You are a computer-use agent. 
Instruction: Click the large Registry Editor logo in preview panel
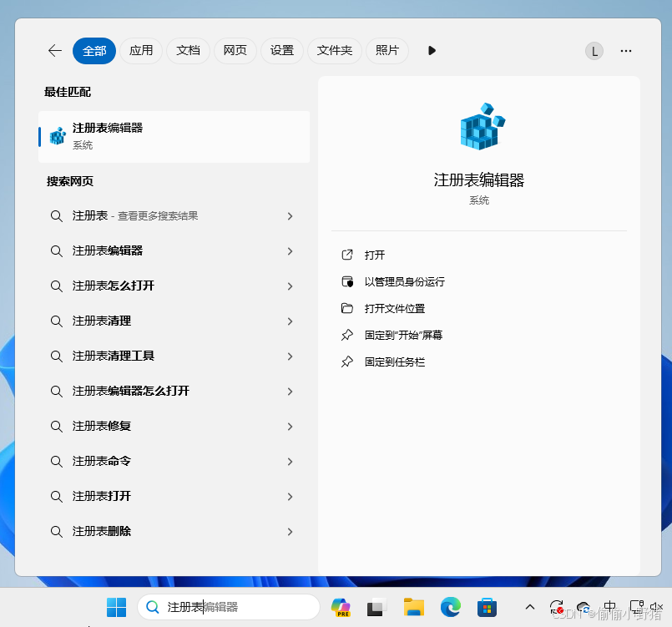click(x=479, y=127)
